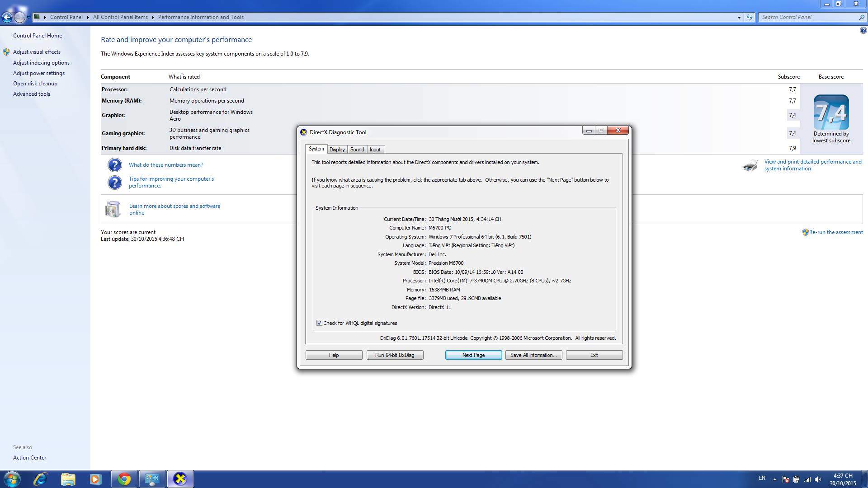The height and width of the screenshot is (488, 868).
Task: Open Control Panel Home link
Action: [38, 36]
